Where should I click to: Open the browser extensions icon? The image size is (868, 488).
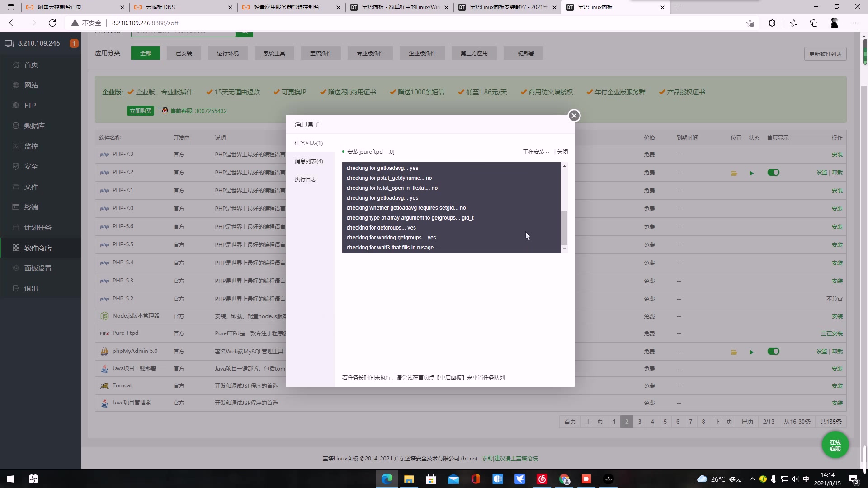coord(772,23)
